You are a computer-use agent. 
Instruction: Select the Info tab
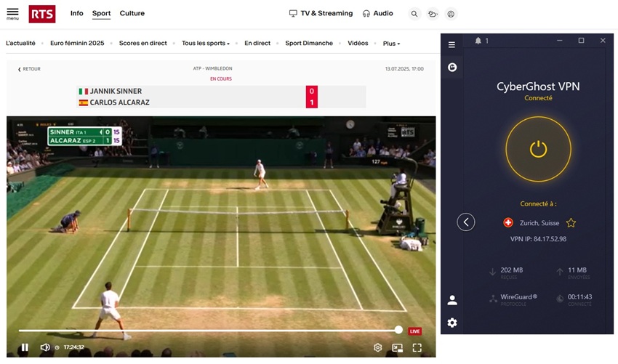point(77,13)
